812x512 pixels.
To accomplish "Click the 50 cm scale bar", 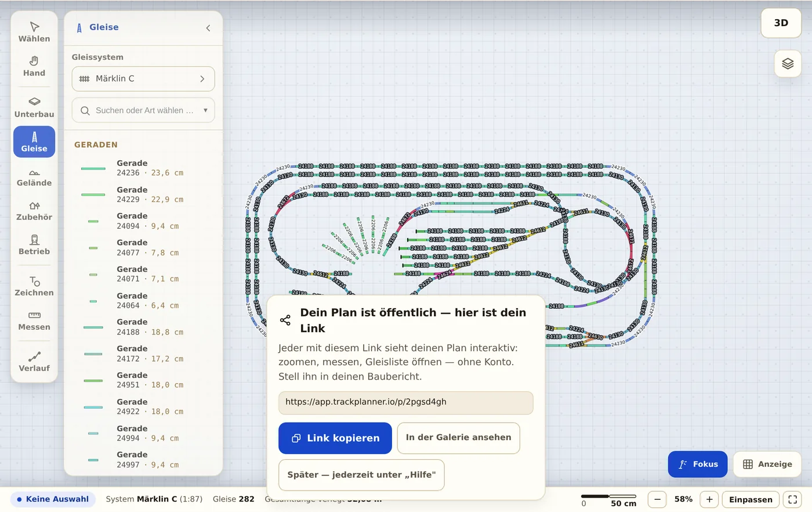I will click(x=609, y=500).
